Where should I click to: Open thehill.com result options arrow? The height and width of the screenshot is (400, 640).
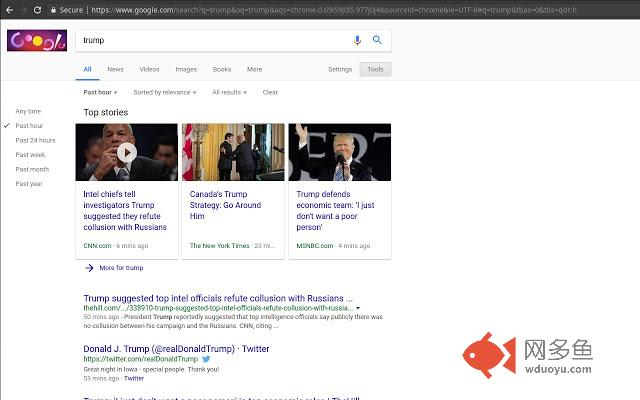358,308
